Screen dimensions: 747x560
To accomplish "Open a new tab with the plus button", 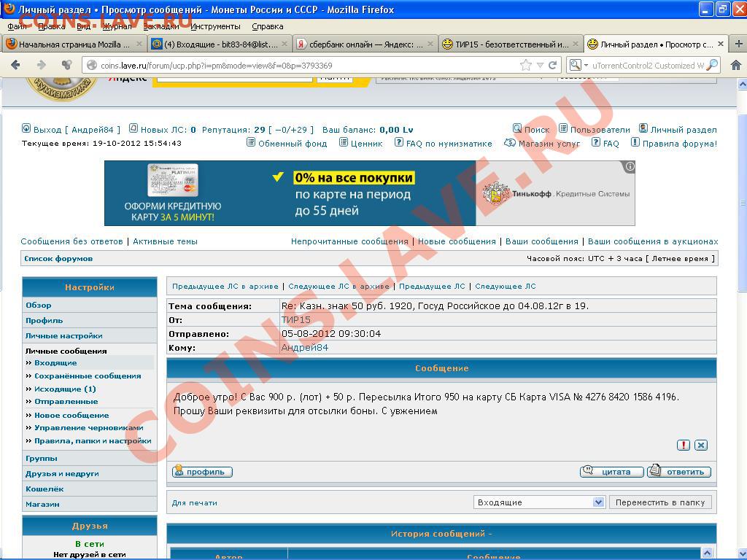I will tap(738, 44).
